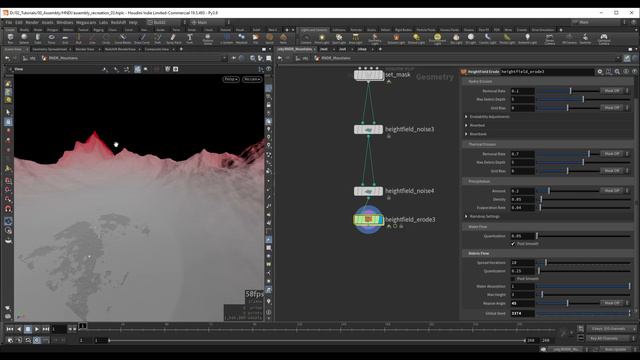Select the Spiral shelf tool
Image resolution: width=640 pixels, height=360 pixels.
[269, 38]
